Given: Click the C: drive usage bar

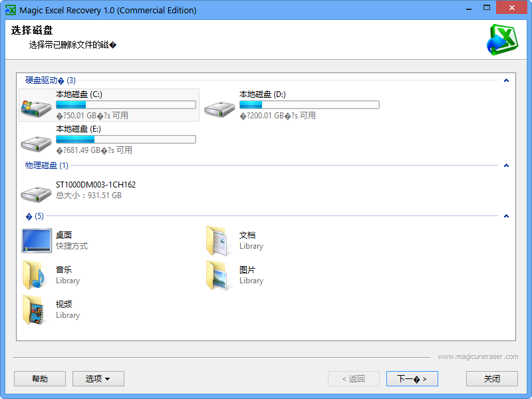Looking at the screenshot, I should tap(126, 105).
